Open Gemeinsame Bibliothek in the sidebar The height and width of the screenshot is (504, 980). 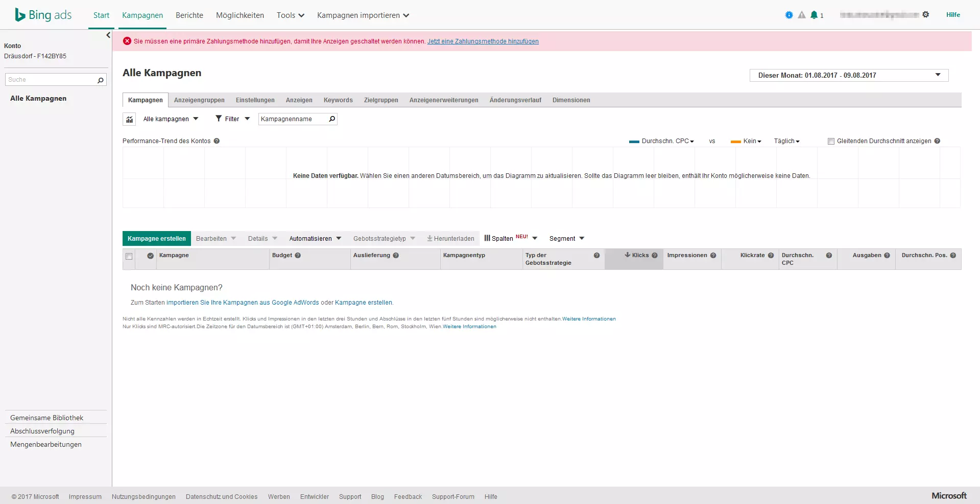(x=46, y=418)
